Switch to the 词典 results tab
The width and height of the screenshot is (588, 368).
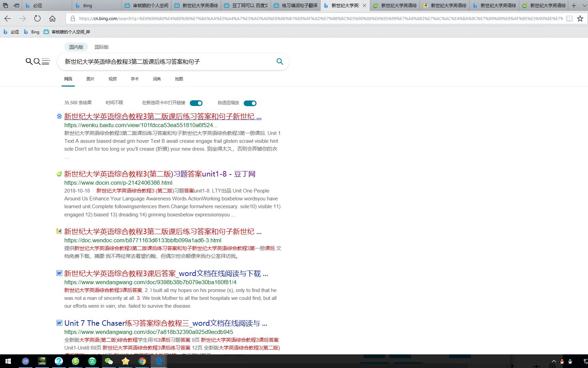coord(157,79)
